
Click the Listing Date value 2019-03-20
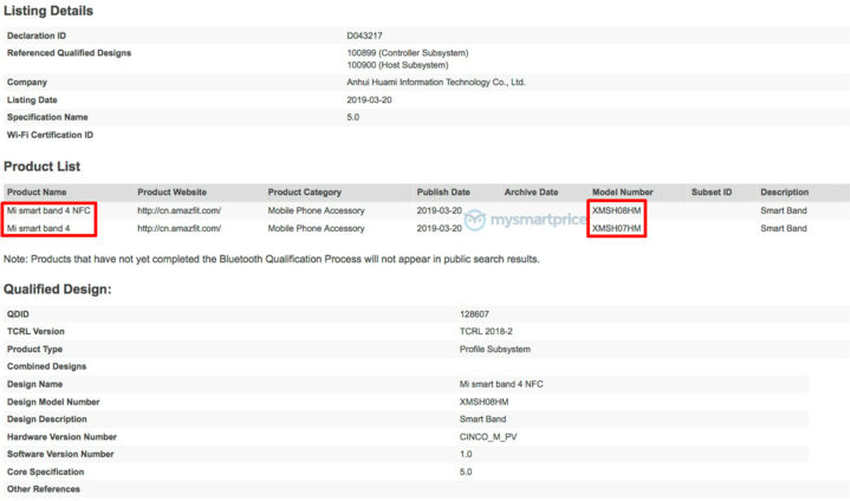tap(370, 100)
